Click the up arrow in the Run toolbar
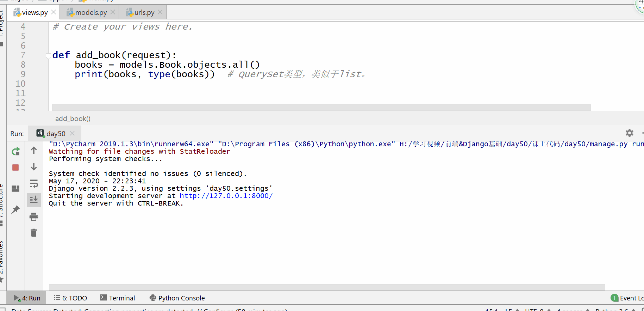This screenshot has width=644, height=311. tap(34, 151)
